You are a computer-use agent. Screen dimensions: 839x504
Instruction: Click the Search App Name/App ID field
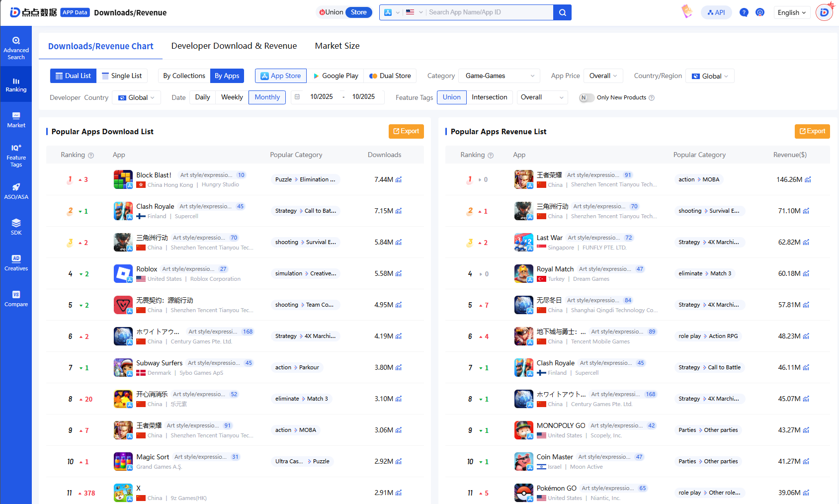pos(490,12)
